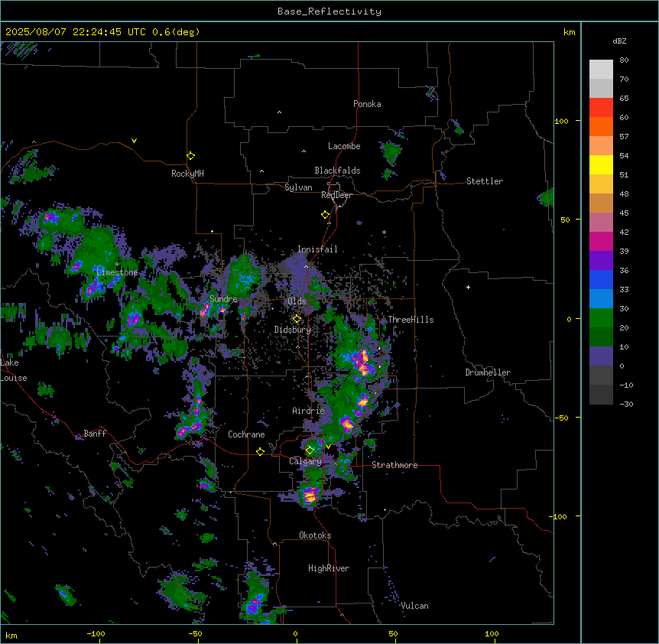Click the yellow diamond marker south of RedDeer
The image size is (659, 644).
[x=325, y=215]
